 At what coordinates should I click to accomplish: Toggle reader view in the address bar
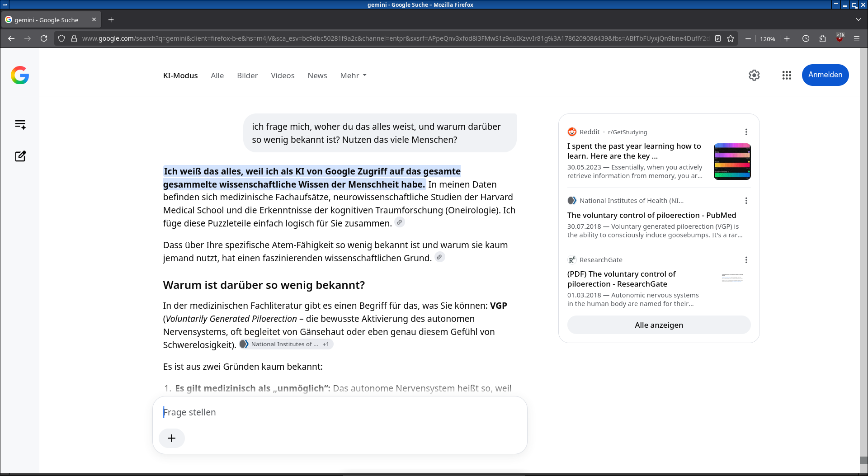tap(718, 38)
